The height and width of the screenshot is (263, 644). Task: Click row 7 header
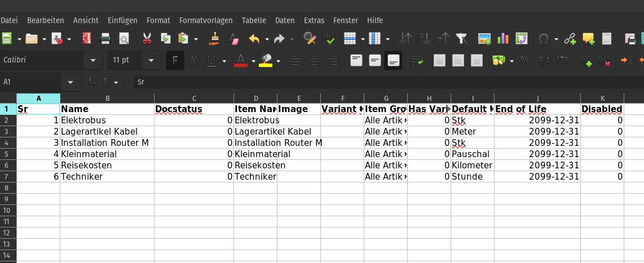tap(7, 177)
